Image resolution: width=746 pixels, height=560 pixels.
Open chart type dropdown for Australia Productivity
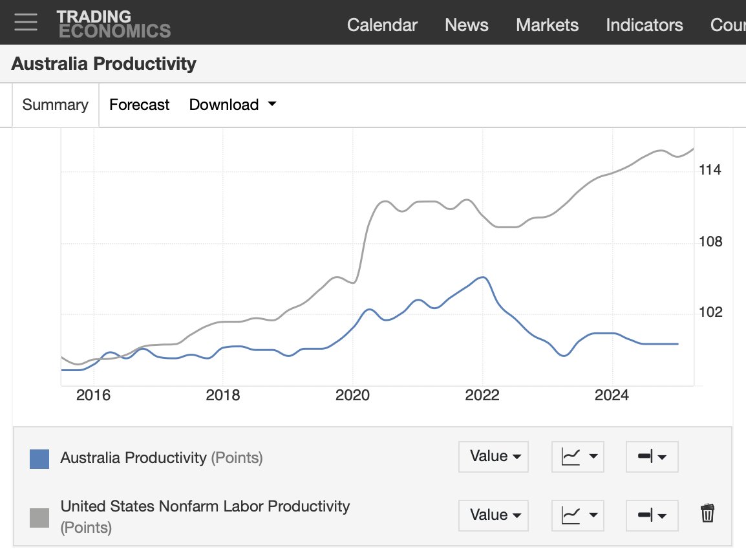(577, 457)
